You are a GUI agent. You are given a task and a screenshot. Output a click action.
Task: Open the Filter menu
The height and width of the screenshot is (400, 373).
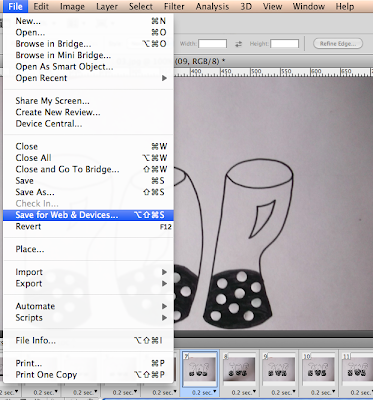coord(174,6)
